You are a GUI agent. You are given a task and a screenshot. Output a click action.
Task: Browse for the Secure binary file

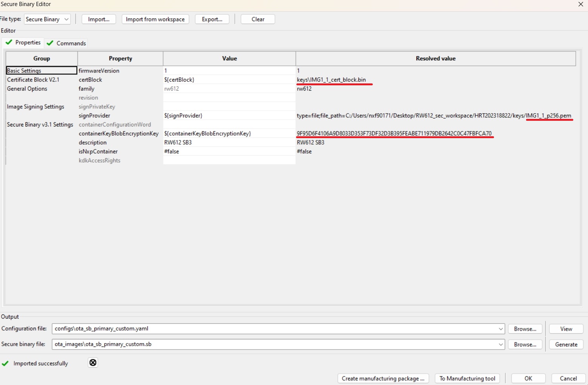(x=525, y=344)
